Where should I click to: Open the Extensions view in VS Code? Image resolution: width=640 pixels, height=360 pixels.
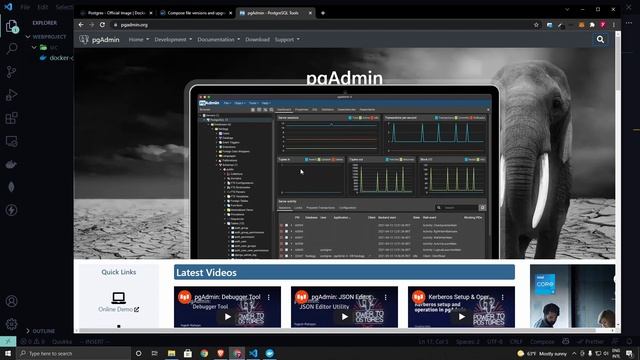pos(11,118)
